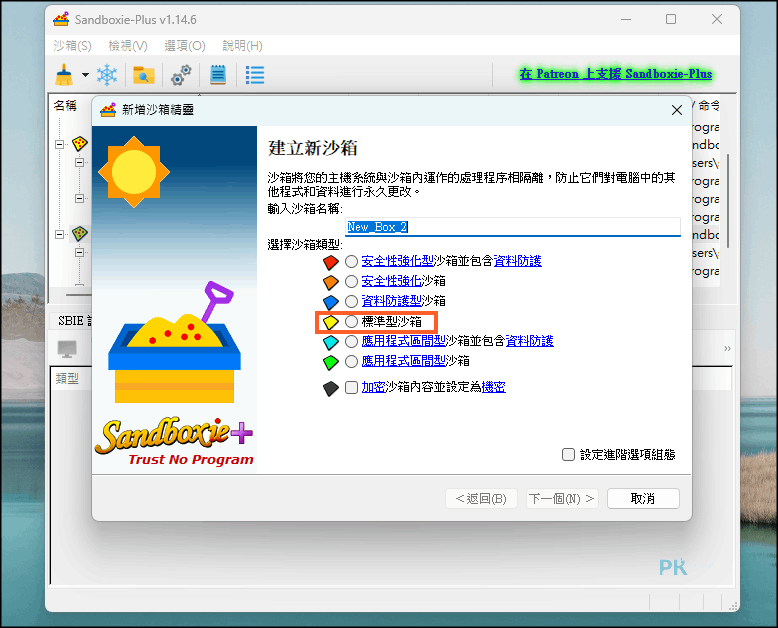The image size is (778, 628).
Task: Click the snowflake suspend toolbar icon
Action: tap(107, 75)
